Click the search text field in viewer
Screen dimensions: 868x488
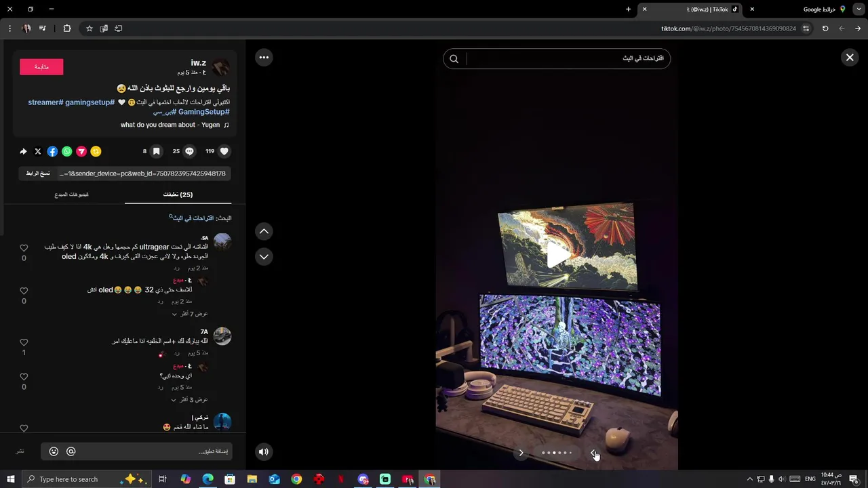coord(566,59)
